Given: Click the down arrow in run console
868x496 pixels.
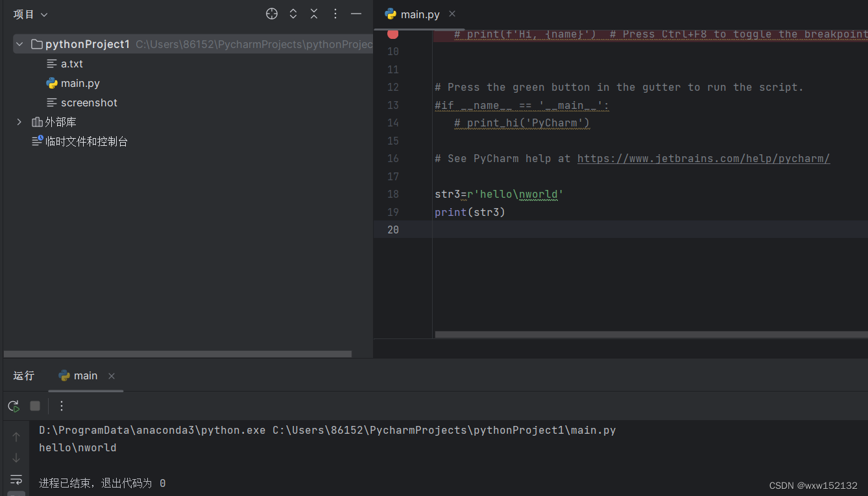Looking at the screenshot, I should (16, 458).
